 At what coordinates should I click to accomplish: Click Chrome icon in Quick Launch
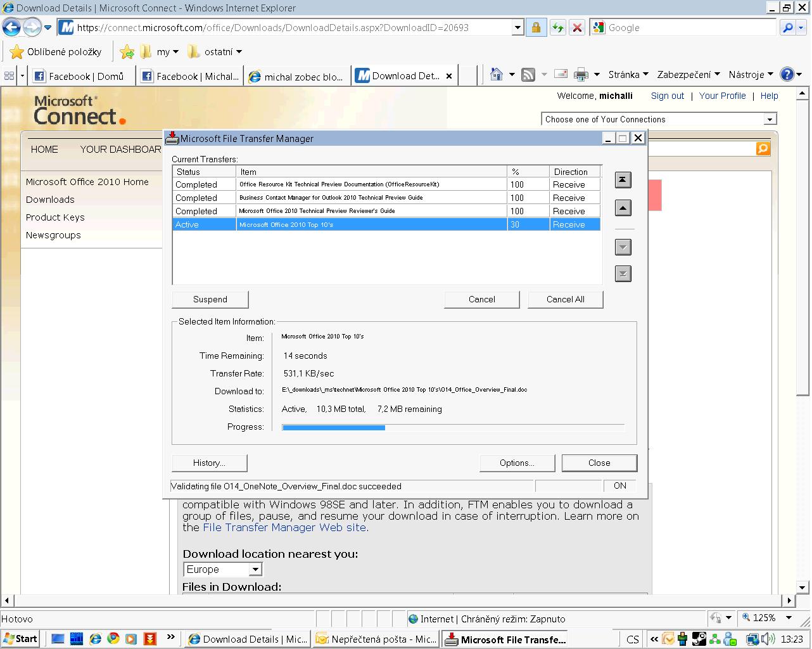coord(113,638)
